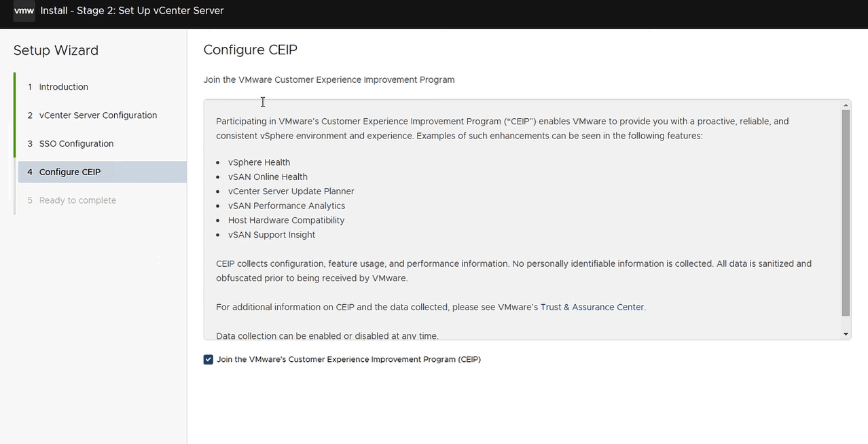Click the Configure CEIP page heading
This screenshot has height=444, width=868.
tap(250, 50)
